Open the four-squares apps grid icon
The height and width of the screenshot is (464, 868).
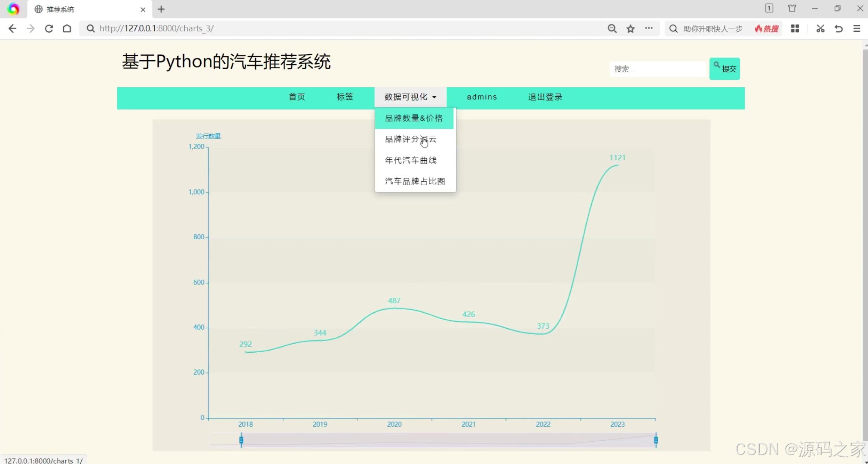pos(795,28)
